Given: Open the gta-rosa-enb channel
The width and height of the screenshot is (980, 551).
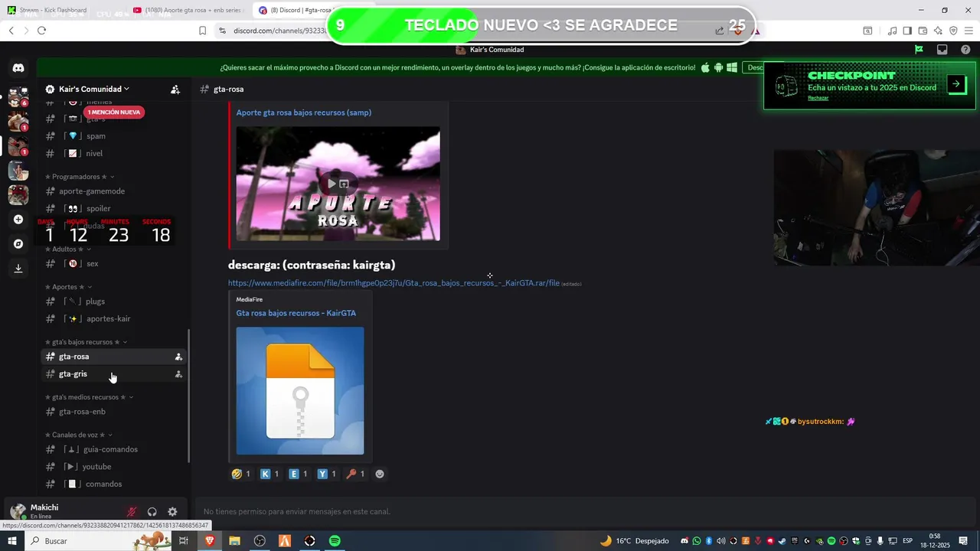Looking at the screenshot, I should (x=113, y=412).
